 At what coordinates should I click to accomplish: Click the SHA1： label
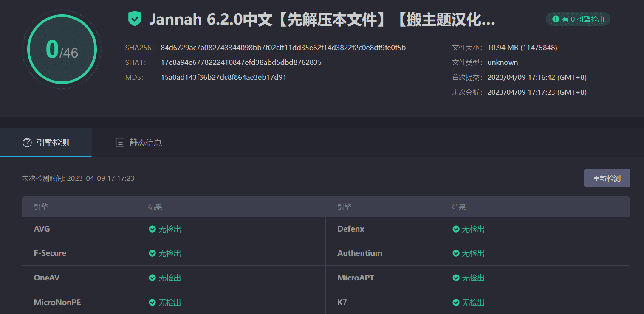click(x=136, y=62)
